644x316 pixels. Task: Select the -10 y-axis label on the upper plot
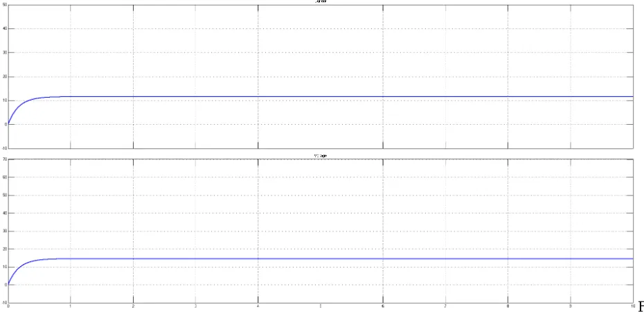pos(4,148)
